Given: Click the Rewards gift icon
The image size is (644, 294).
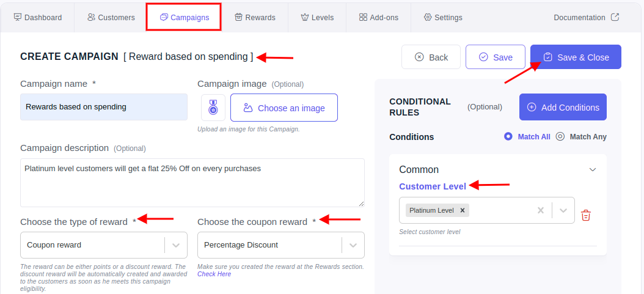Looking at the screenshot, I should [239, 17].
